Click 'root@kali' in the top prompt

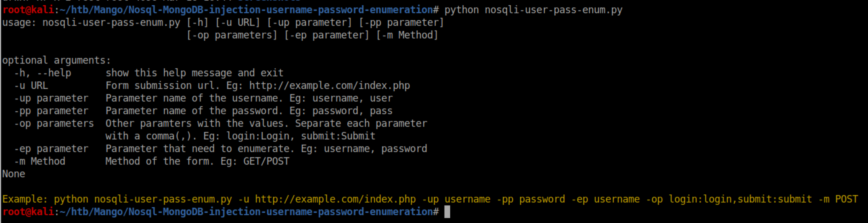coord(28,10)
